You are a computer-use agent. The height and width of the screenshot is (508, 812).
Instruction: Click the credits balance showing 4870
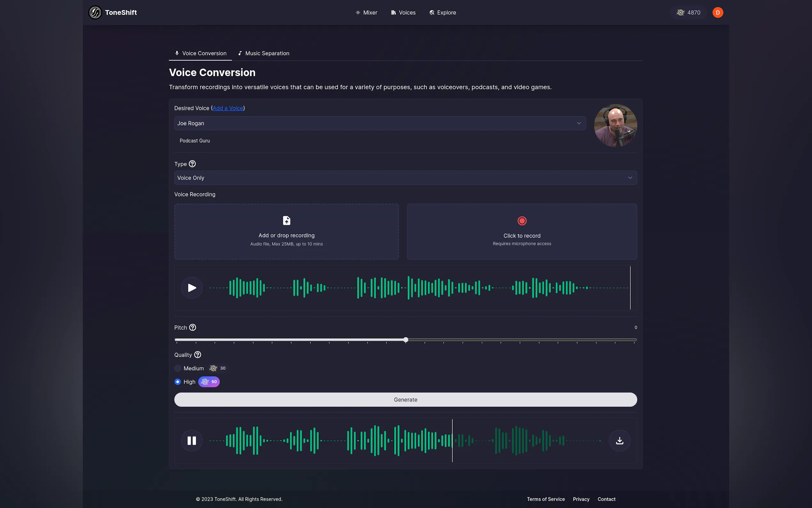(689, 12)
